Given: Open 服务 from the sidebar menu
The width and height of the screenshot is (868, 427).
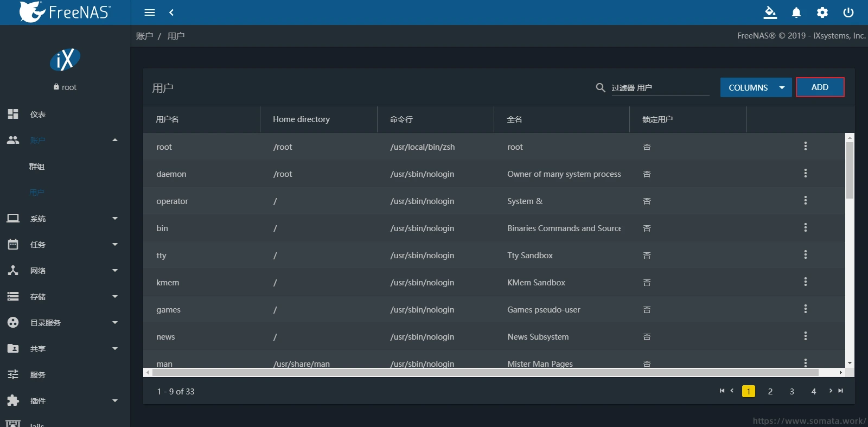Looking at the screenshot, I should 38,375.
